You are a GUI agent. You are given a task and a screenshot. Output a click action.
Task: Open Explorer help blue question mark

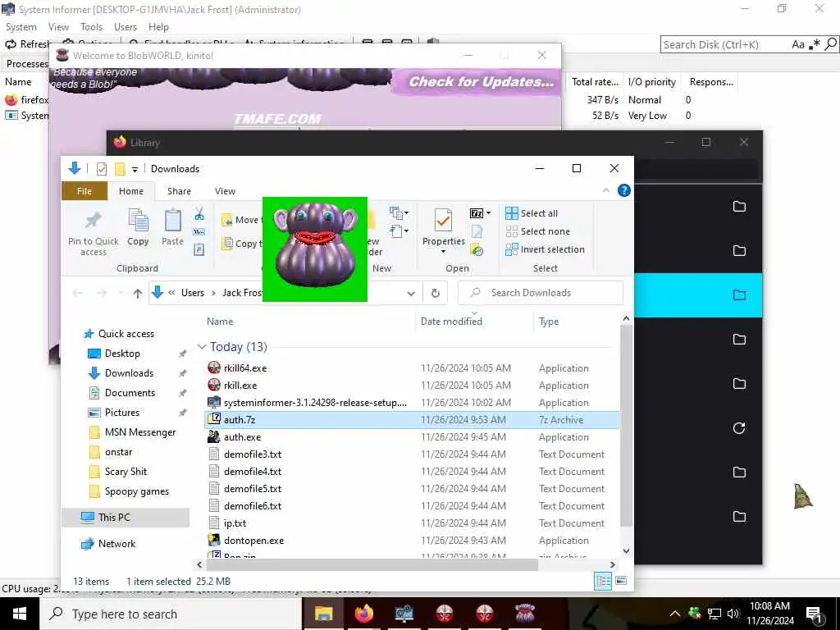[x=623, y=190]
